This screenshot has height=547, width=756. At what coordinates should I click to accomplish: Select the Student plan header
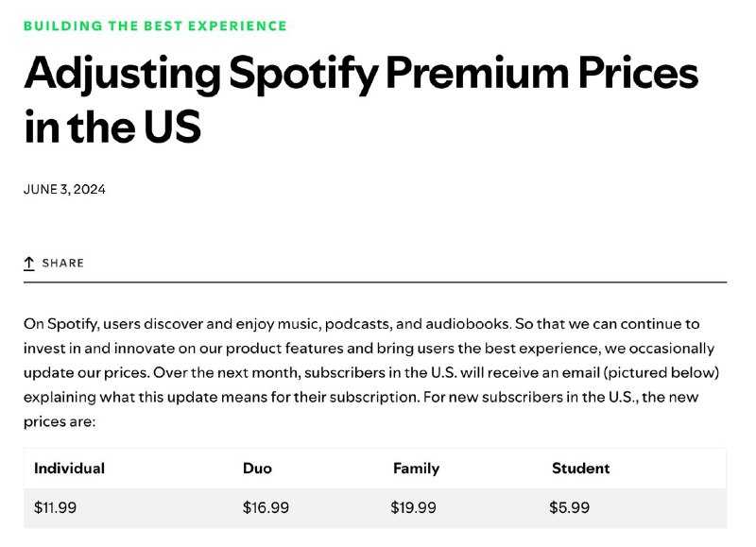pyautogui.click(x=580, y=468)
